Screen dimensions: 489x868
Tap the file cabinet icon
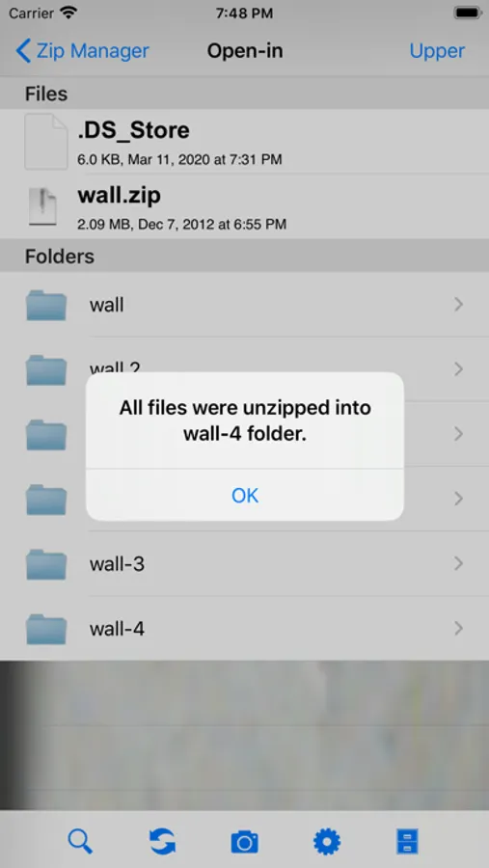pos(408,841)
